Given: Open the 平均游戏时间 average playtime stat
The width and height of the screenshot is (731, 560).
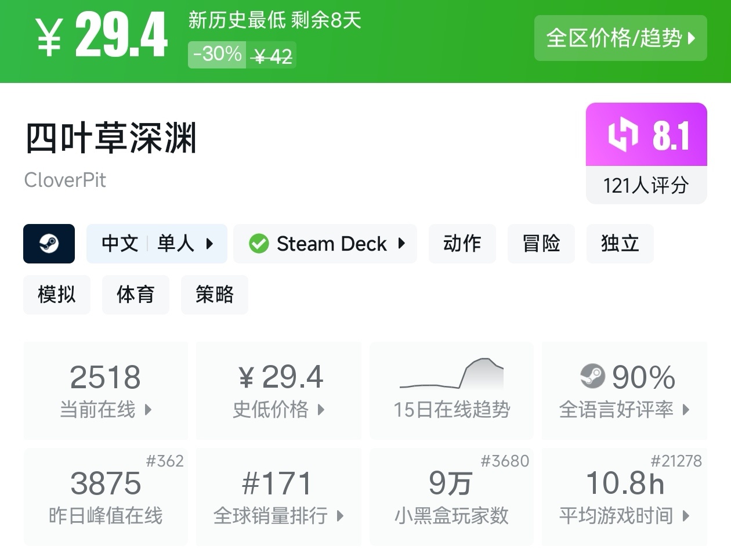Looking at the screenshot, I should tap(624, 497).
